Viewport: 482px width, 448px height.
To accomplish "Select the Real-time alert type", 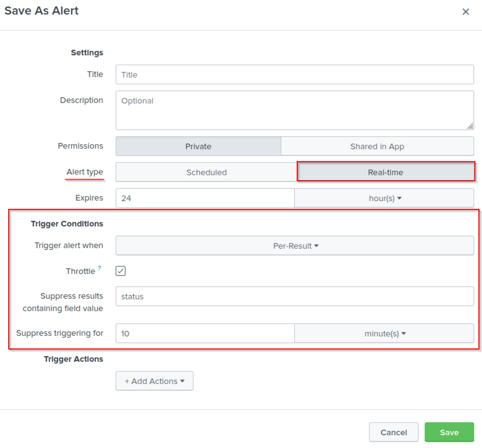I will (x=385, y=172).
